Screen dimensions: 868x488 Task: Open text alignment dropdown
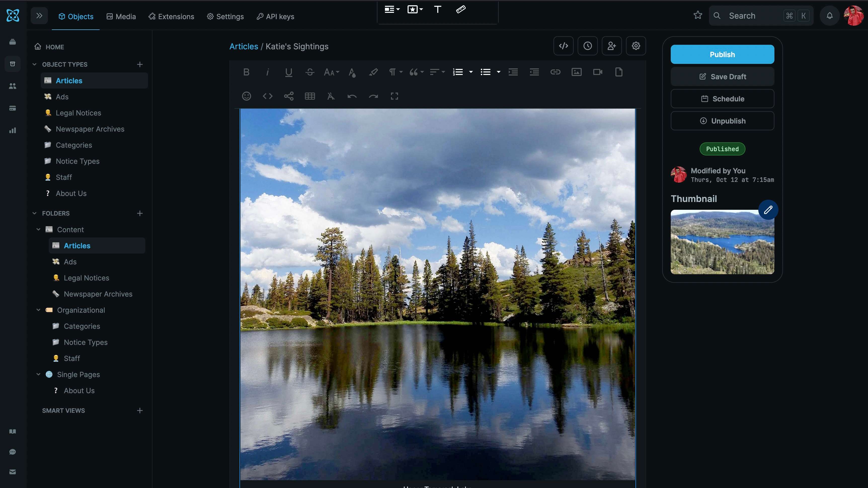click(437, 72)
